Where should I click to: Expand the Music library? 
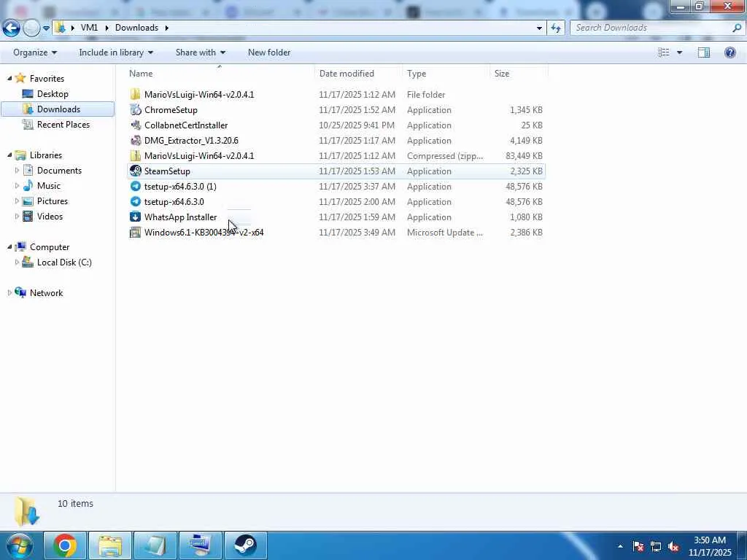[x=17, y=185]
